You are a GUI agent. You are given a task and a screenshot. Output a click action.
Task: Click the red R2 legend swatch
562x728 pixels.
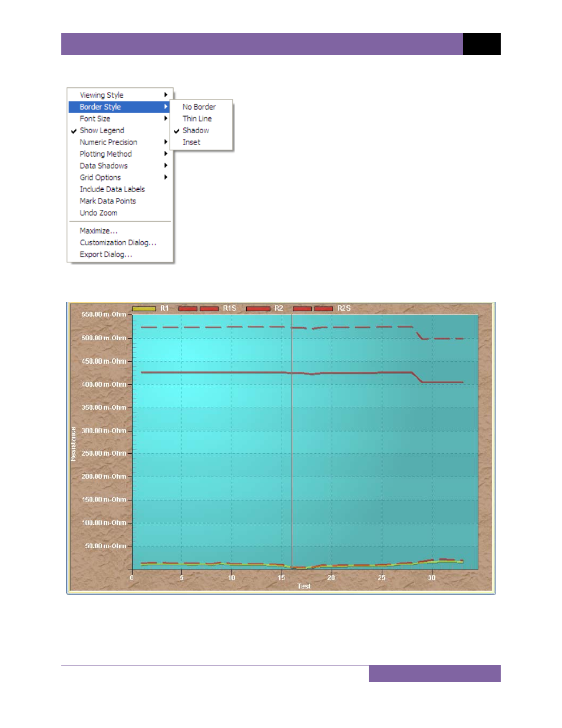pos(258,308)
